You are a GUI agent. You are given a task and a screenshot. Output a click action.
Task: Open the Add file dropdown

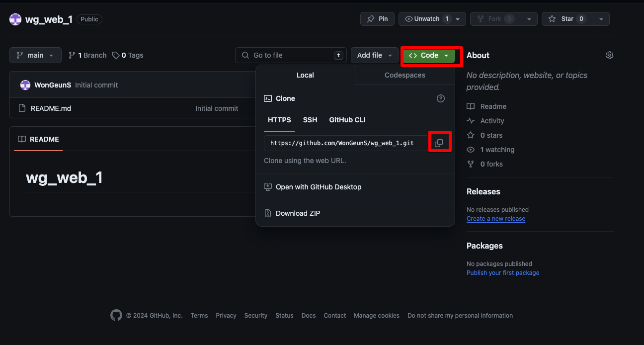pos(375,55)
